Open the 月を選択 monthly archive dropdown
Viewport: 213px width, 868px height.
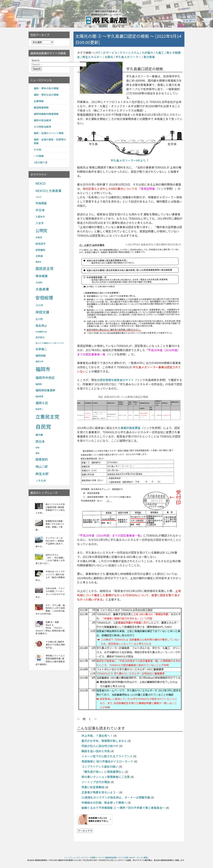(42, 42)
